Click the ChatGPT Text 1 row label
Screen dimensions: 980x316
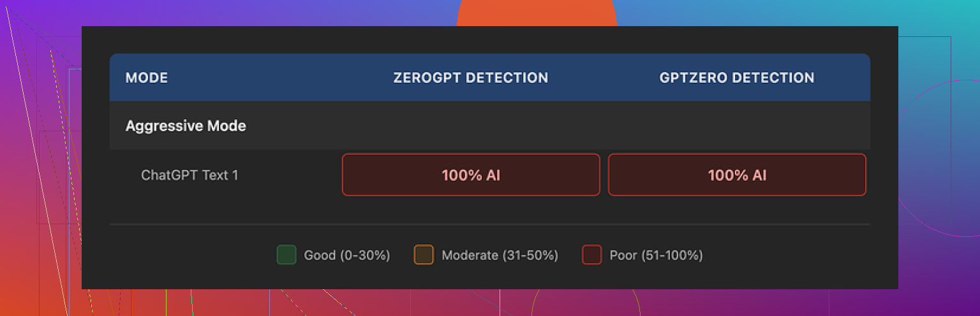pyautogui.click(x=189, y=175)
